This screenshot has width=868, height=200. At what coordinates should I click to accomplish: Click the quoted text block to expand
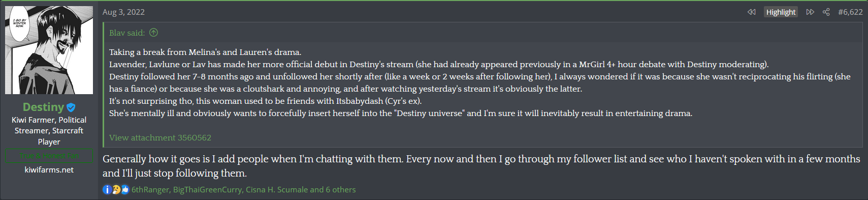[480, 82]
